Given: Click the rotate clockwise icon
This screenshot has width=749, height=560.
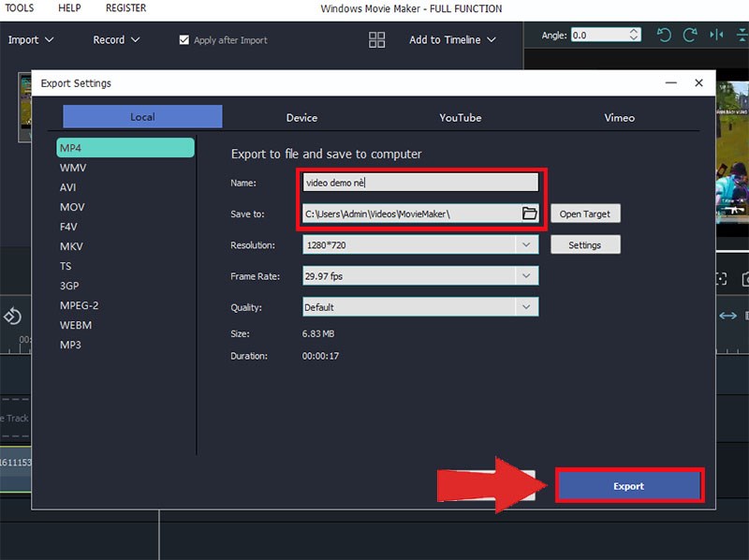Looking at the screenshot, I should pyautogui.click(x=690, y=36).
